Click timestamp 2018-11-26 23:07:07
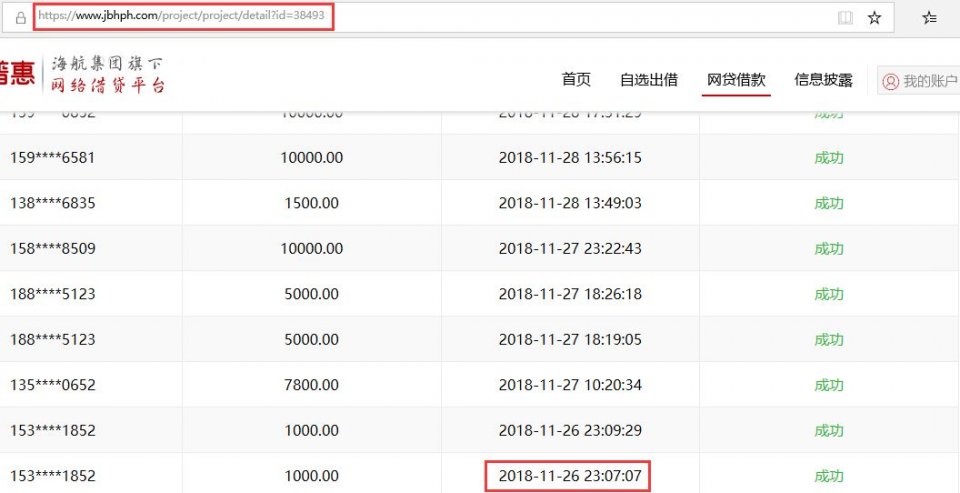 (x=570, y=476)
